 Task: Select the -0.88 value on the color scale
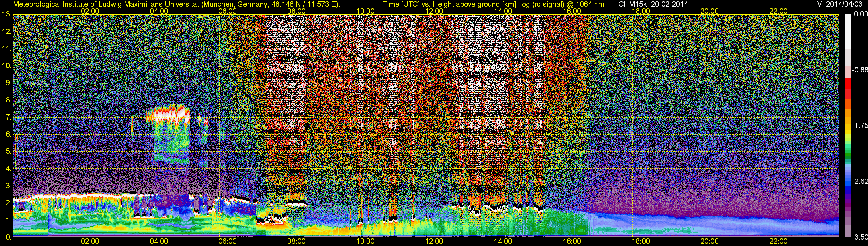[x=860, y=70]
